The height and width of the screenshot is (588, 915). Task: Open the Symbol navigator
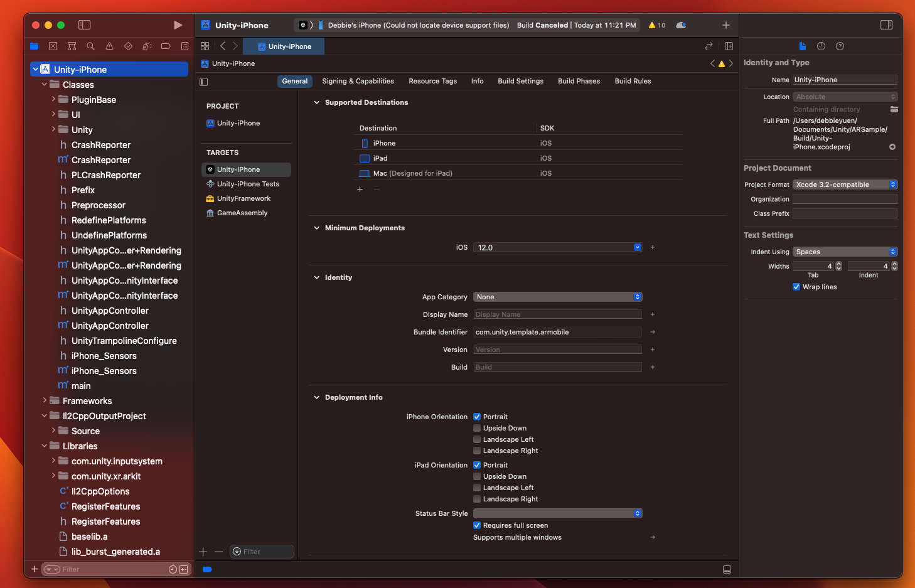(x=72, y=46)
